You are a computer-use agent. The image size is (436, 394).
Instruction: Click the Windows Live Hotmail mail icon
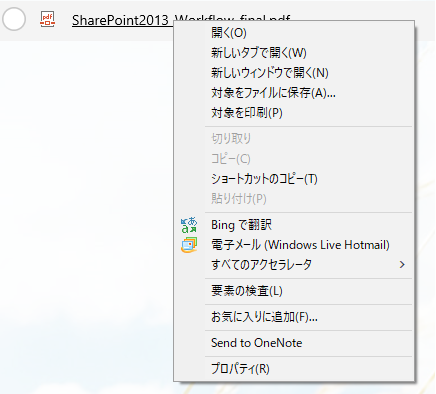(189, 245)
